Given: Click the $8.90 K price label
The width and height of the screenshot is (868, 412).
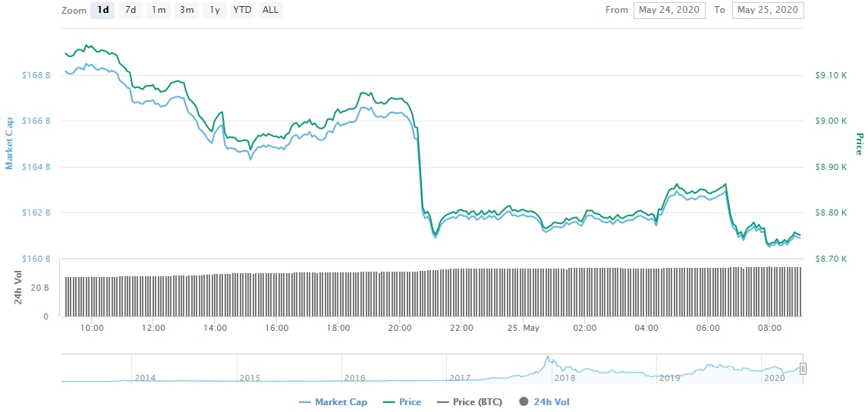Looking at the screenshot, I should 832,167.
